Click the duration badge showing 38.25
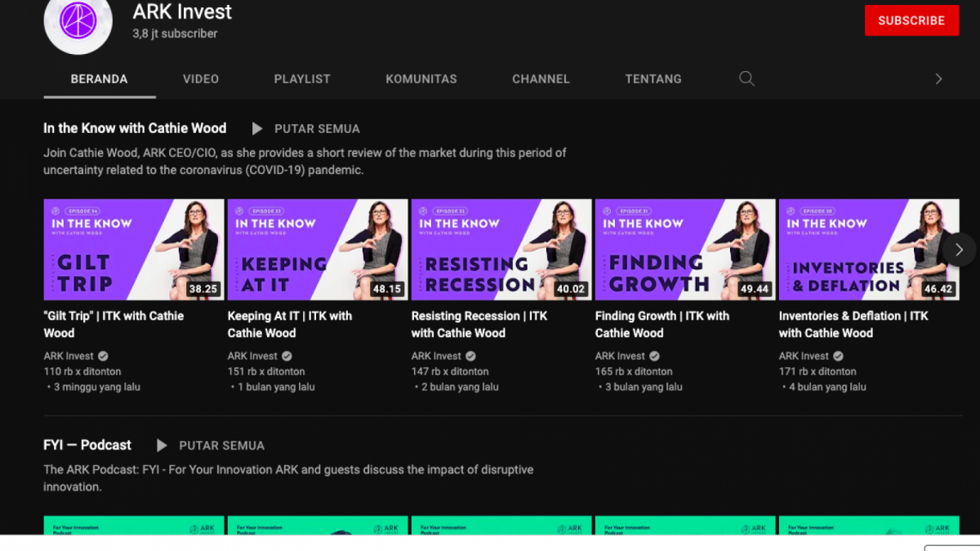The width and height of the screenshot is (980, 551). 206,288
